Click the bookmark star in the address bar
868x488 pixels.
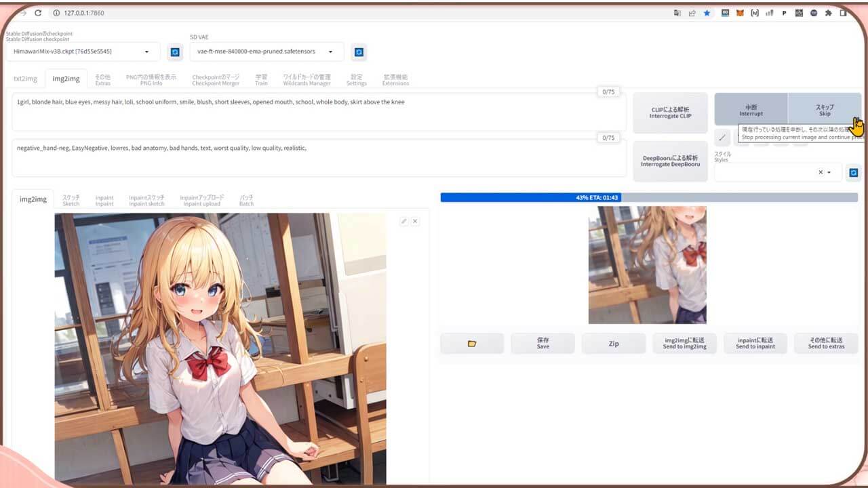[707, 13]
